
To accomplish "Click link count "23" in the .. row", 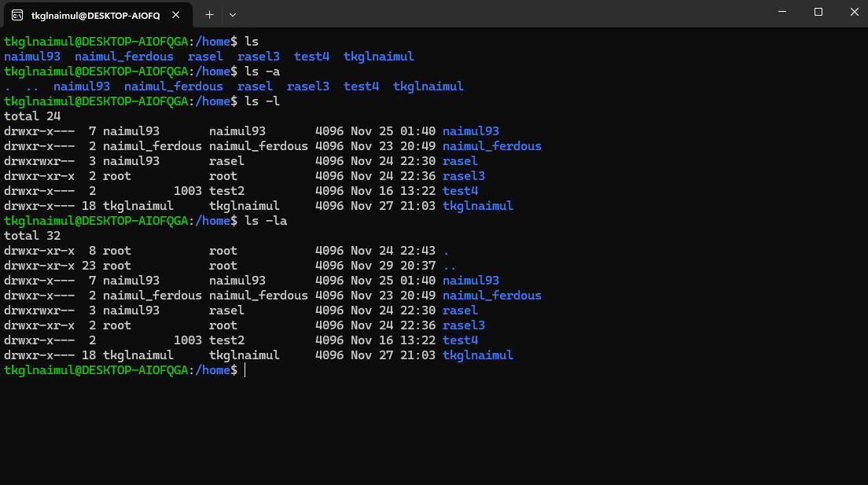I will click(x=89, y=266).
